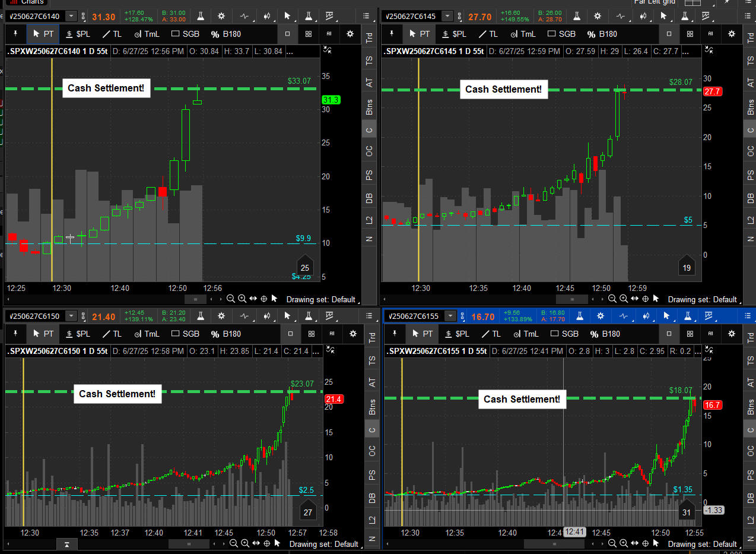Toggle four-square grid view in C6145 toolbar
The width and height of the screenshot is (756, 554).
(690, 34)
